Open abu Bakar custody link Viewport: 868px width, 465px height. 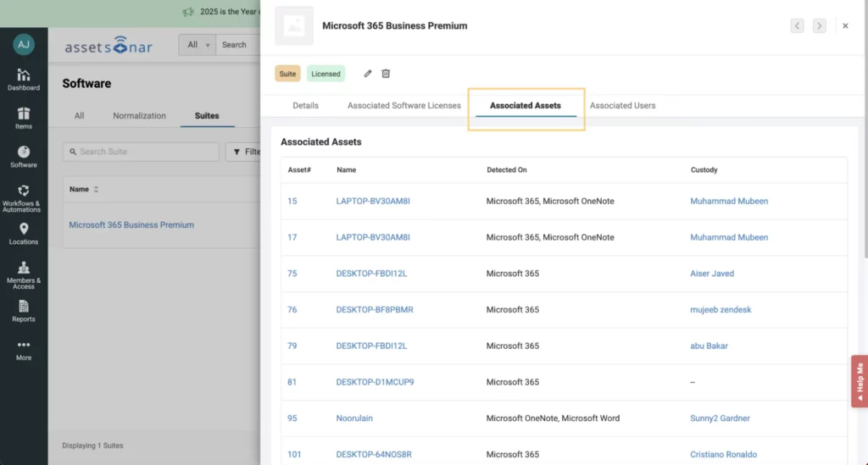coord(709,346)
